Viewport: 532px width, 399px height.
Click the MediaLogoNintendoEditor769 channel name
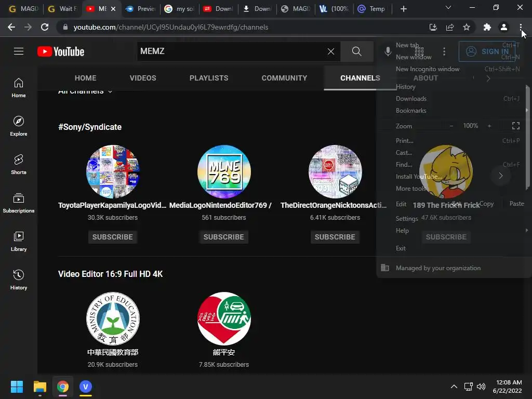pyautogui.click(x=220, y=205)
